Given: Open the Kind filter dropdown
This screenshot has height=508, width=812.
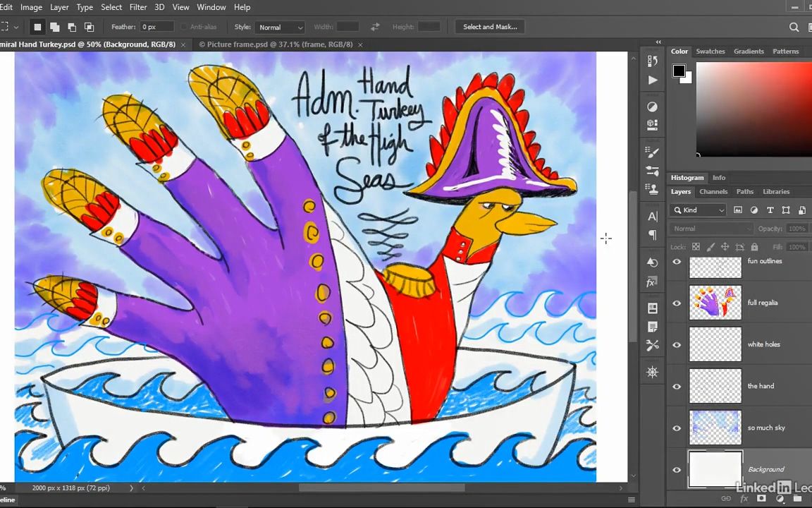Looking at the screenshot, I should 698,210.
